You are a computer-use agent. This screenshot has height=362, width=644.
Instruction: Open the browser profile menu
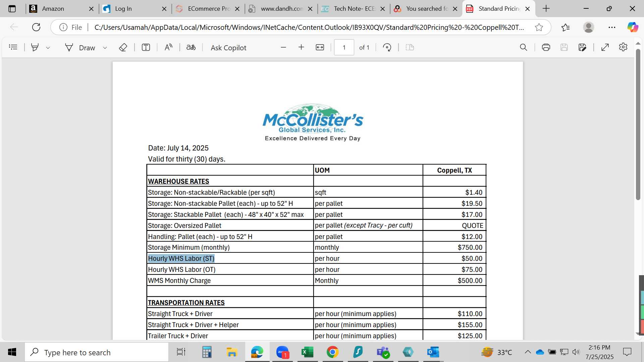tap(589, 27)
